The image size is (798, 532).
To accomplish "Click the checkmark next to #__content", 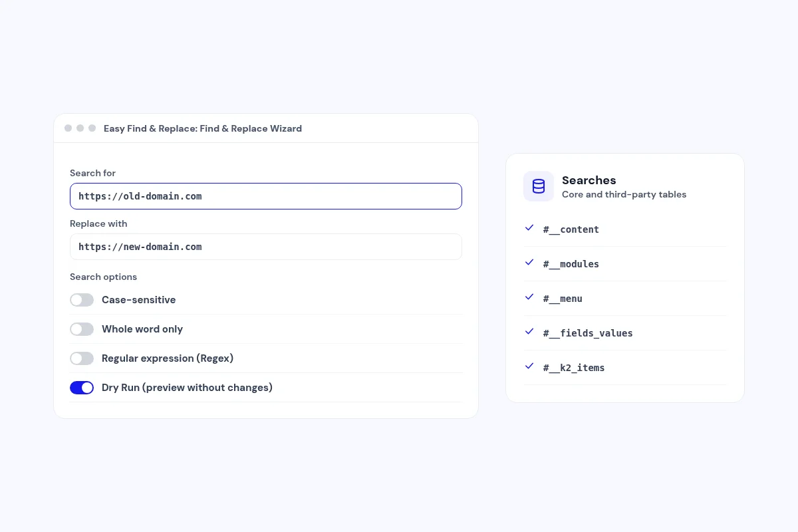I will (x=529, y=227).
